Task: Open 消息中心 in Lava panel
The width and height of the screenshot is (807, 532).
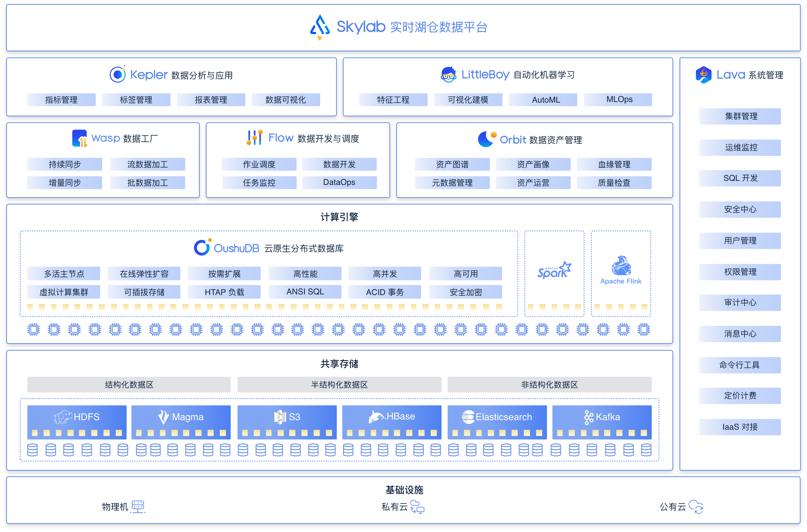Action: tap(740, 334)
